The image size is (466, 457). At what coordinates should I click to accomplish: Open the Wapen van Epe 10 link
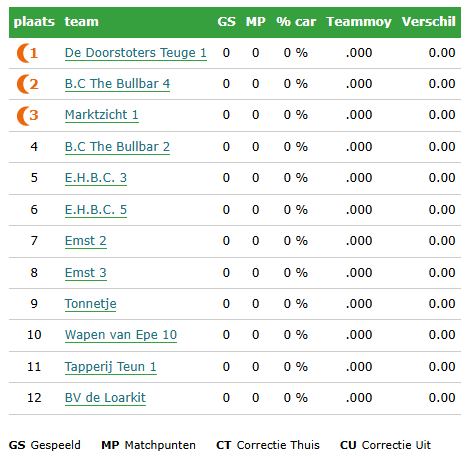pos(121,335)
